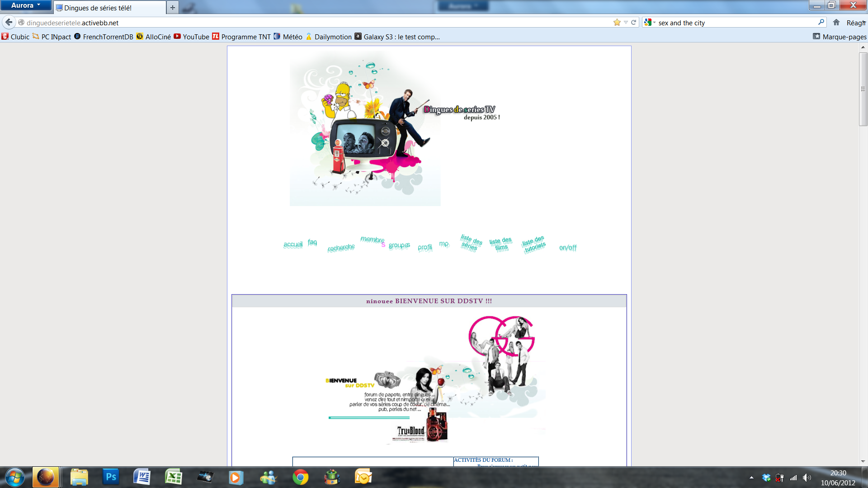Open the AlloCiné bookmark

point(154,37)
